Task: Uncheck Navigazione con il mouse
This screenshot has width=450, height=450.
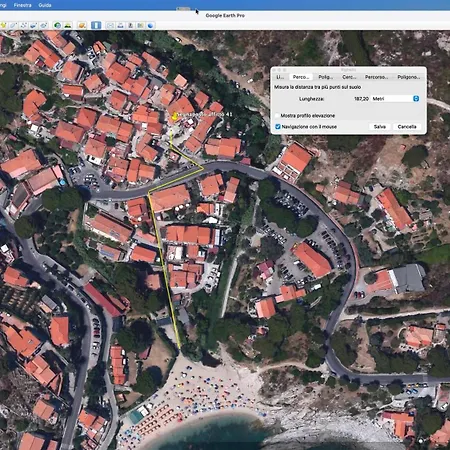Action: pyautogui.click(x=278, y=127)
